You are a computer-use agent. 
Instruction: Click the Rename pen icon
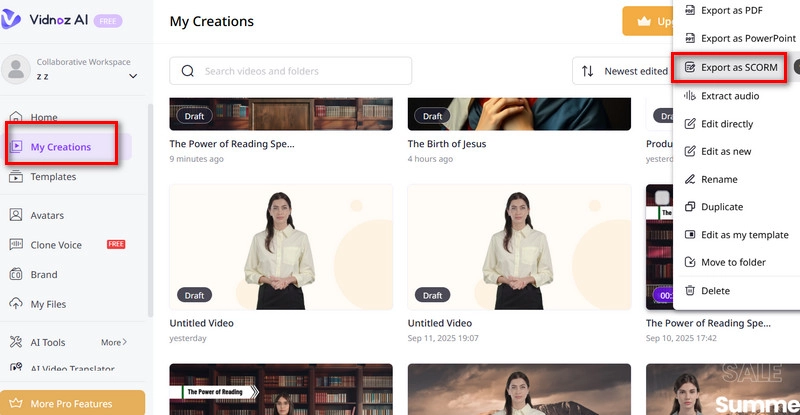pyautogui.click(x=690, y=179)
